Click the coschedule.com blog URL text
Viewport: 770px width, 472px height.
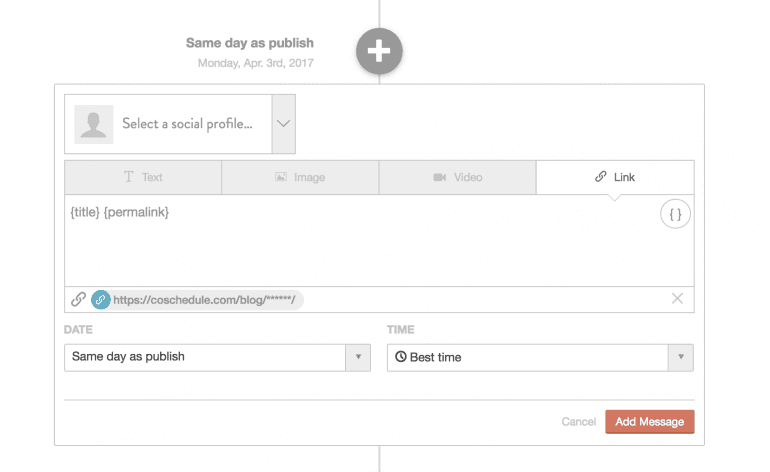207,299
